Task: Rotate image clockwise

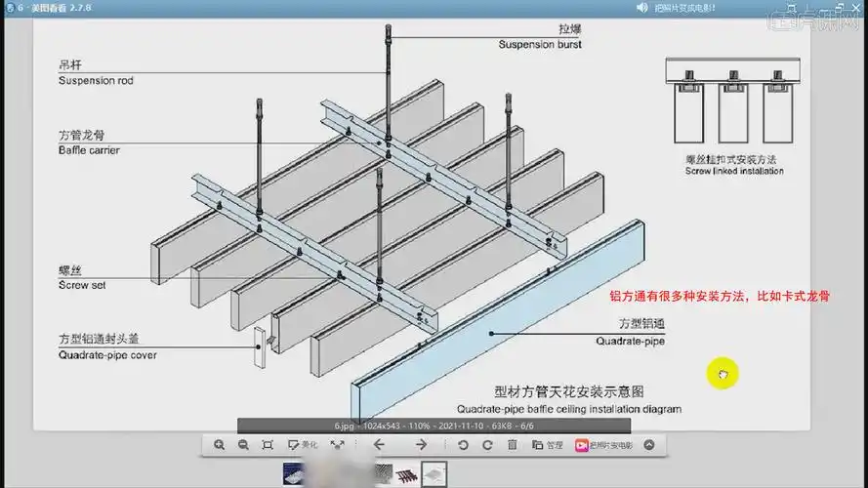Action: (487, 445)
